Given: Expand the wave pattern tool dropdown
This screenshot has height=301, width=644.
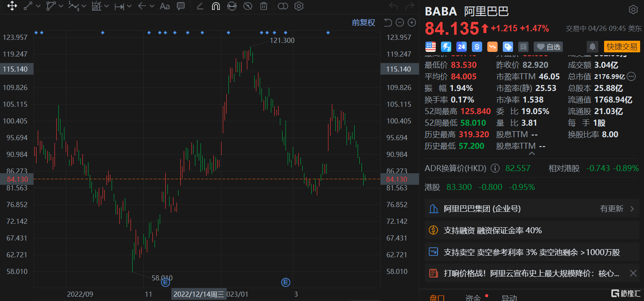Looking at the screenshot, I should point(84,6).
